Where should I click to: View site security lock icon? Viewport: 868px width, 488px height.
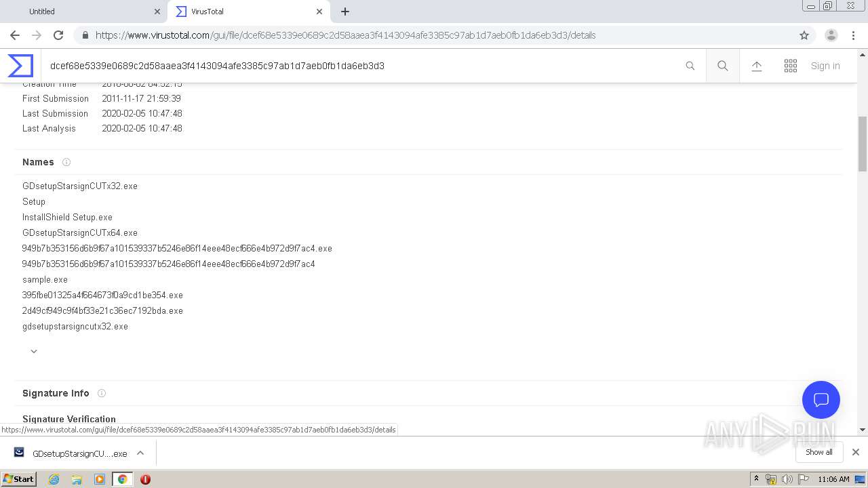click(x=85, y=35)
